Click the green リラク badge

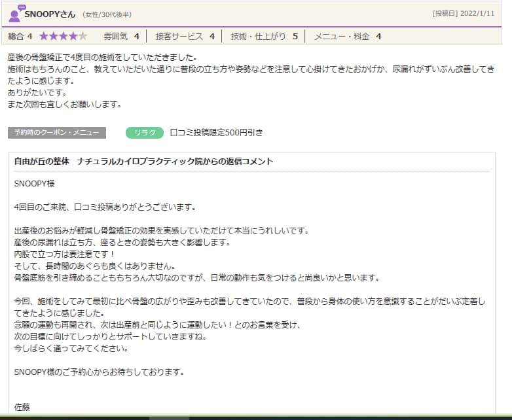pos(143,133)
